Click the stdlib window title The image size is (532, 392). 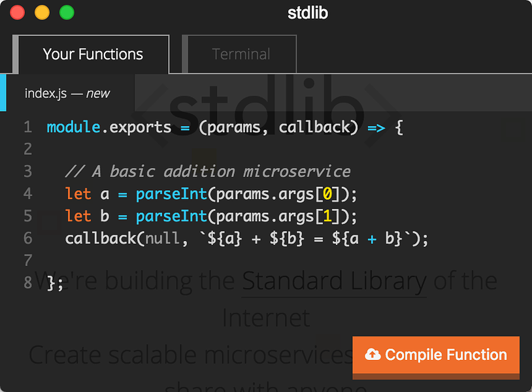[x=307, y=12]
